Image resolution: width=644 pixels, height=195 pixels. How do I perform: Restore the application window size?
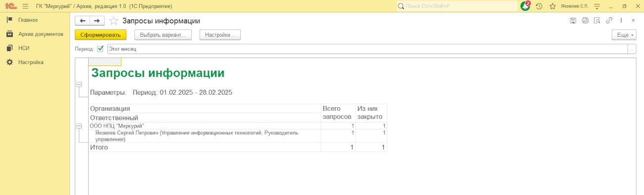pyautogui.click(x=624, y=6)
